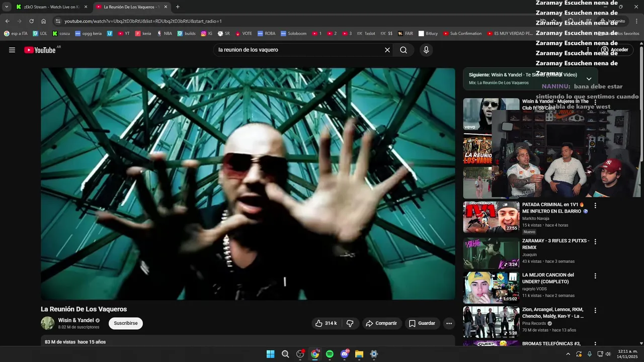Image resolution: width=644 pixels, height=362 pixels.
Task: Open Chrome from the taskbar
Action: pyautogui.click(x=315, y=354)
